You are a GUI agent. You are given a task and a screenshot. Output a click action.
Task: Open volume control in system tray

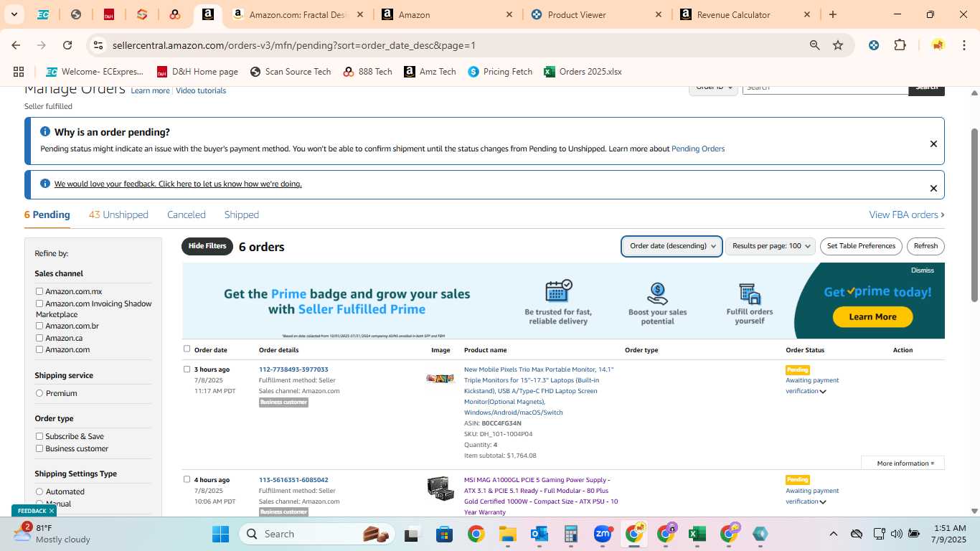(896, 534)
